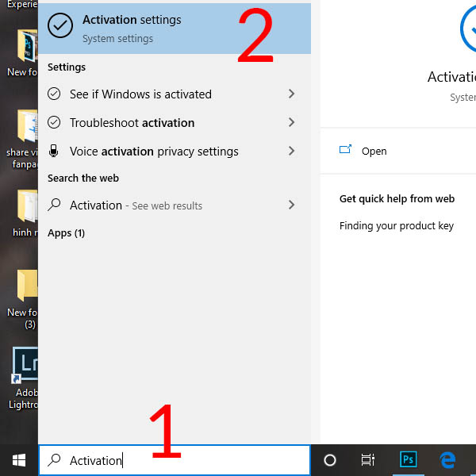The image size is (476, 476).
Task: Choose Troubleshoot activation result
Action: 175,123
